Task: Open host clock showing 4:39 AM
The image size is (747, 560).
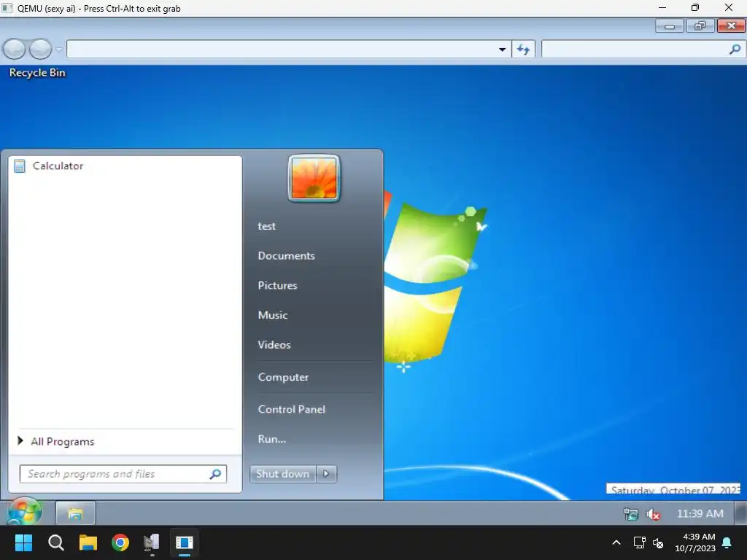Action: [695, 542]
